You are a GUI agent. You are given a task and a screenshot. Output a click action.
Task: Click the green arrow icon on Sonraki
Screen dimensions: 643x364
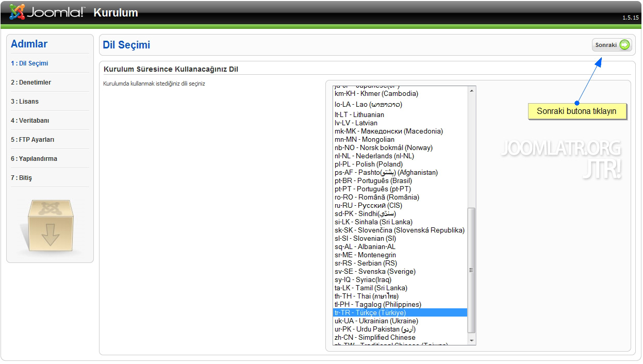click(624, 45)
